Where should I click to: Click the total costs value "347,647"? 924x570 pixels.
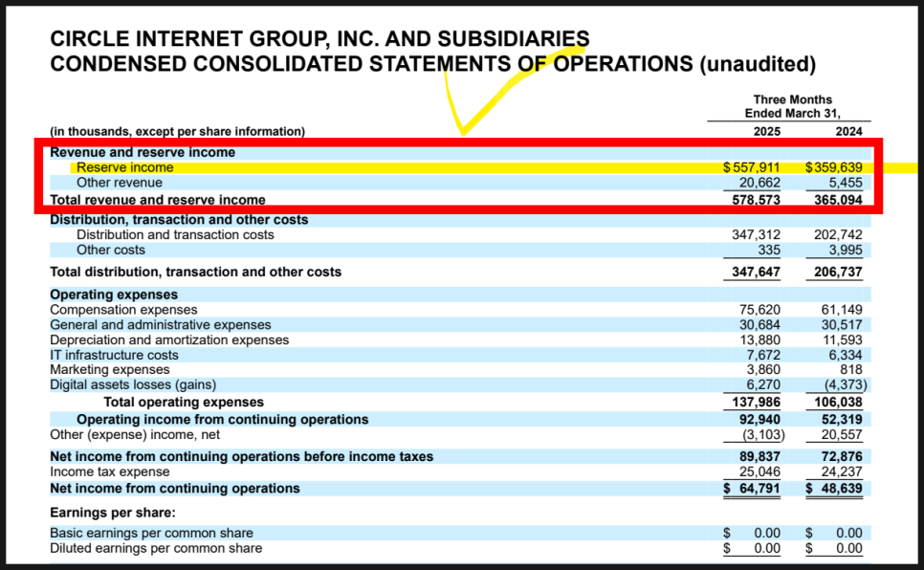756,272
